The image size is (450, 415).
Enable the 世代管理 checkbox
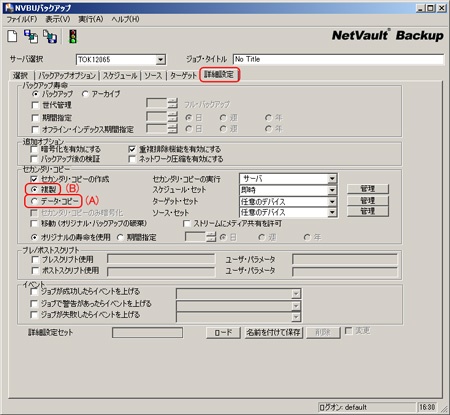[x=35, y=105]
